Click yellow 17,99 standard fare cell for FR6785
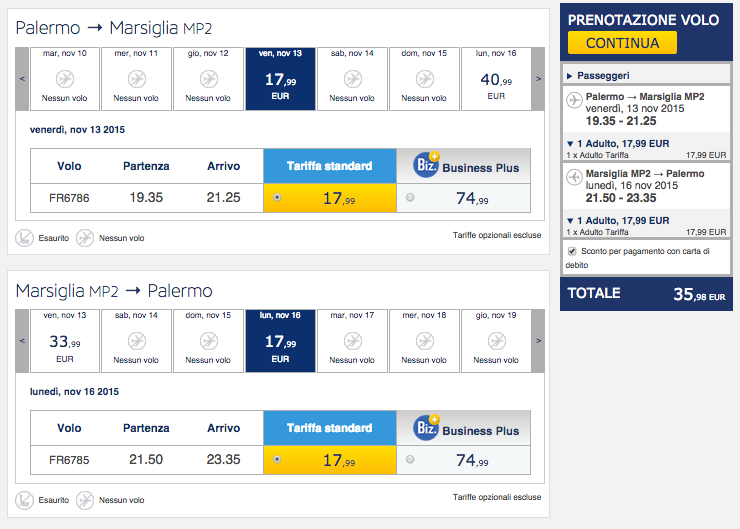The image size is (740, 529). [x=330, y=460]
